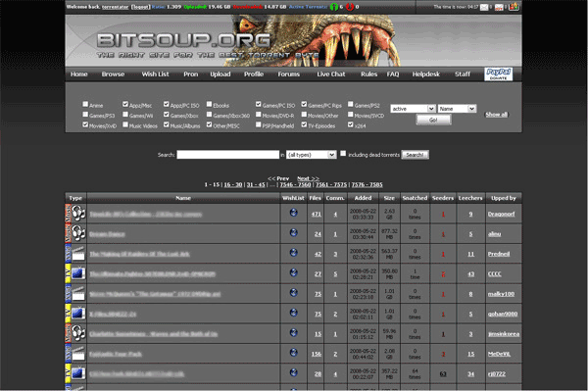588x391 pixels.
Task: Open the Upload page
Action: [220, 74]
